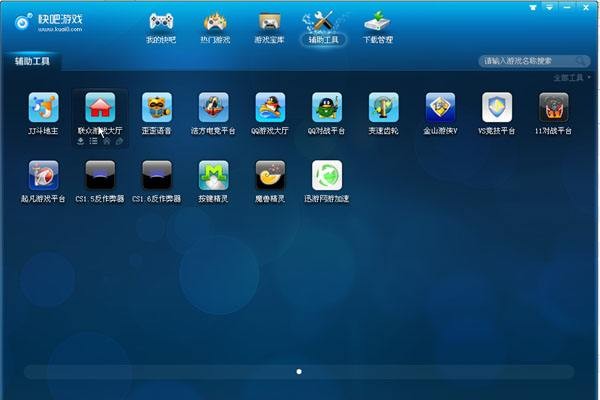
Task: Open the 浩方电竞平台 icon
Action: point(214,107)
